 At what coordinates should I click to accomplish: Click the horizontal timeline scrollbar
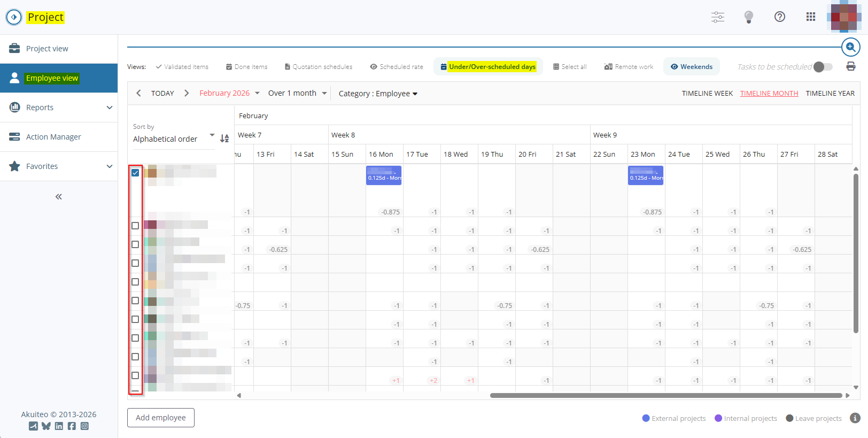665,396
